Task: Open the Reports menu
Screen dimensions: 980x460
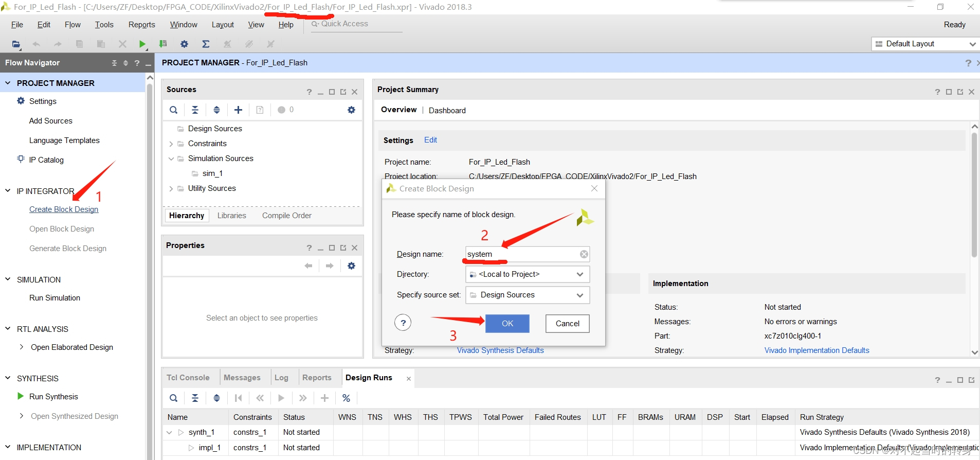Action: pyautogui.click(x=141, y=25)
